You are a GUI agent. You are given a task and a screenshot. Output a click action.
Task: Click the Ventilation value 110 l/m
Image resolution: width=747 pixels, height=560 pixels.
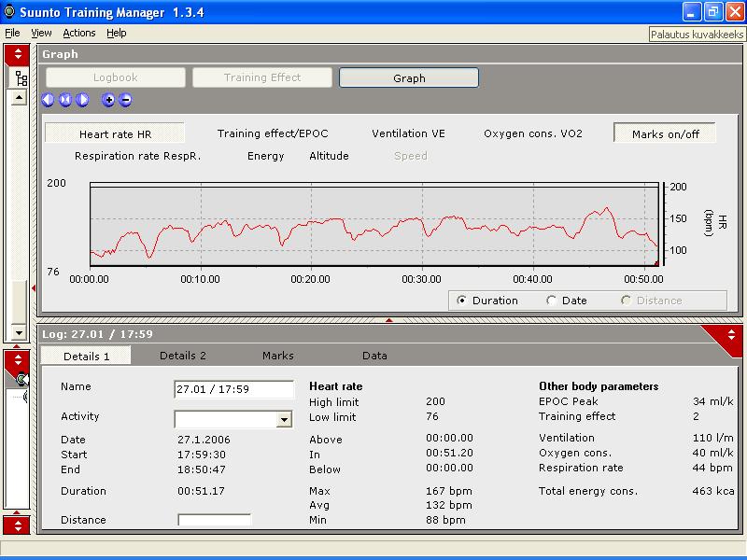pos(713,438)
